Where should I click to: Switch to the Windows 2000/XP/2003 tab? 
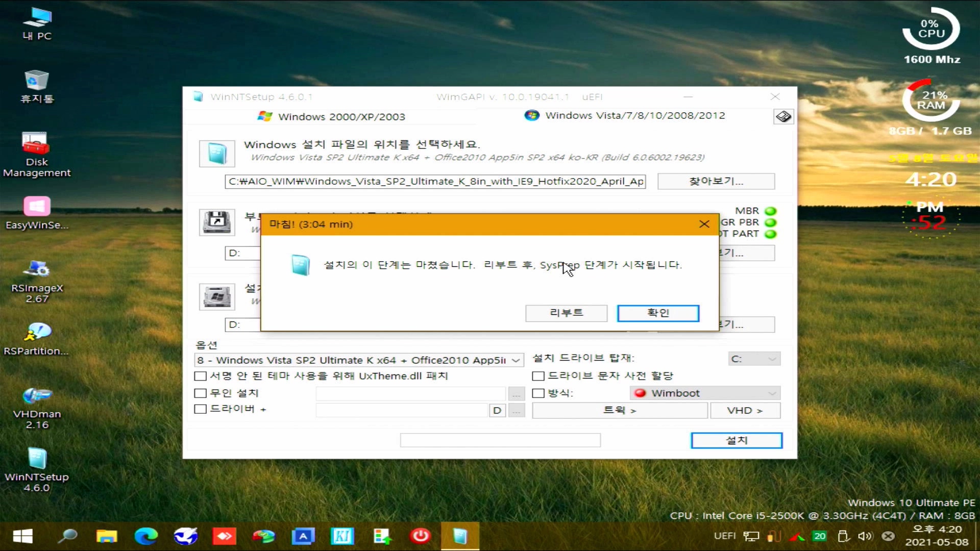coord(332,117)
